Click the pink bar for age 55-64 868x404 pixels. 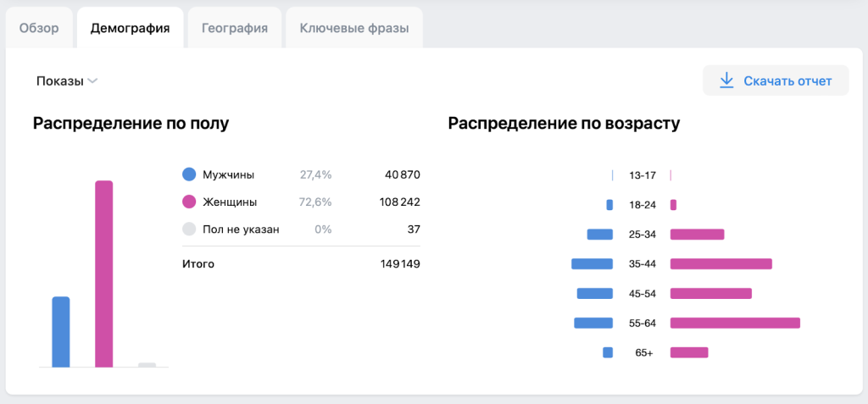pyautogui.click(x=735, y=323)
